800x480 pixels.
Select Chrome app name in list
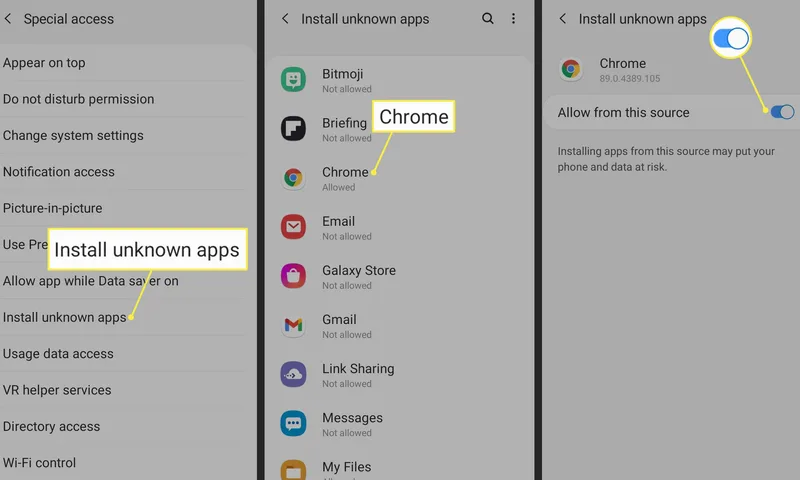tap(345, 172)
